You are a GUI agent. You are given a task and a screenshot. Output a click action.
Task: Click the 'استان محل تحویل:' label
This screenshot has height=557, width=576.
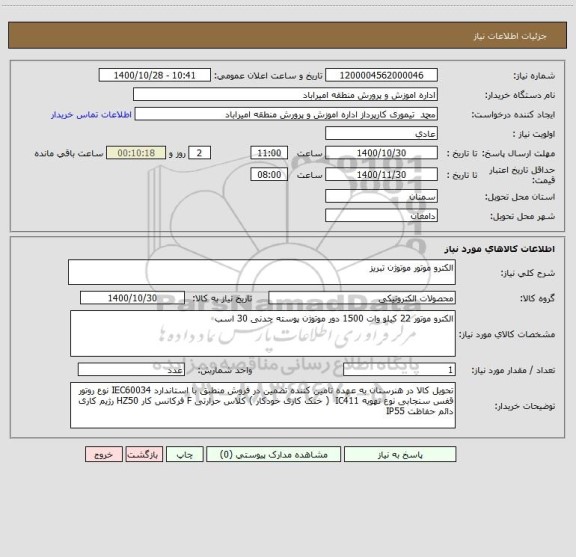click(520, 197)
